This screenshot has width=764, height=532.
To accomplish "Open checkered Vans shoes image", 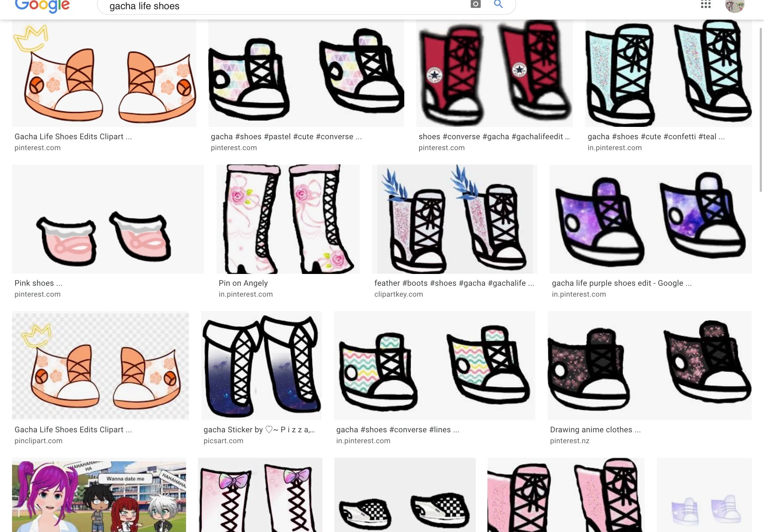I will (405, 495).
